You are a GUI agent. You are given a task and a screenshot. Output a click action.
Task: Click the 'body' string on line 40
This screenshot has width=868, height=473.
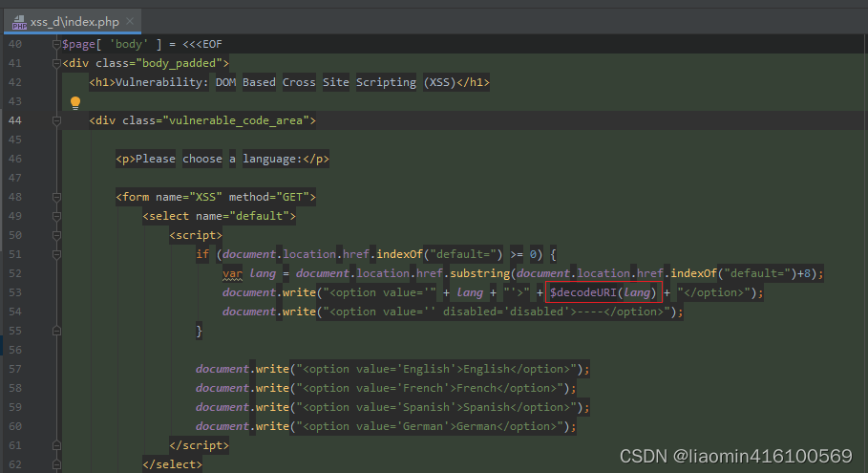[x=129, y=44]
